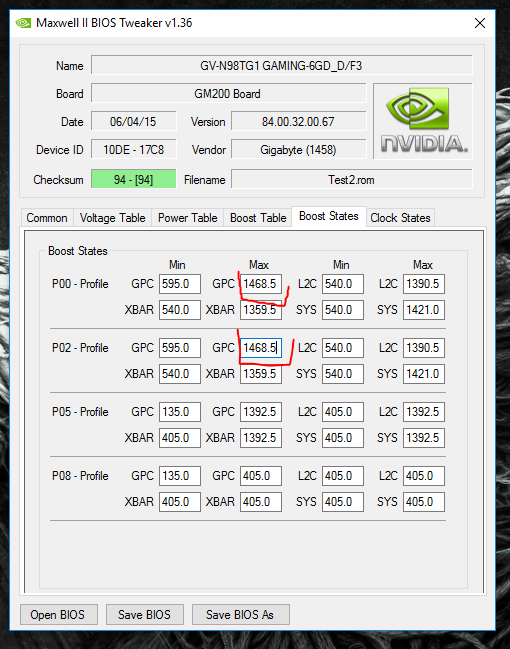This screenshot has height=649, width=510.
Task: Click the Vendor field Gigabyte (1458)
Action: pyautogui.click(x=298, y=149)
